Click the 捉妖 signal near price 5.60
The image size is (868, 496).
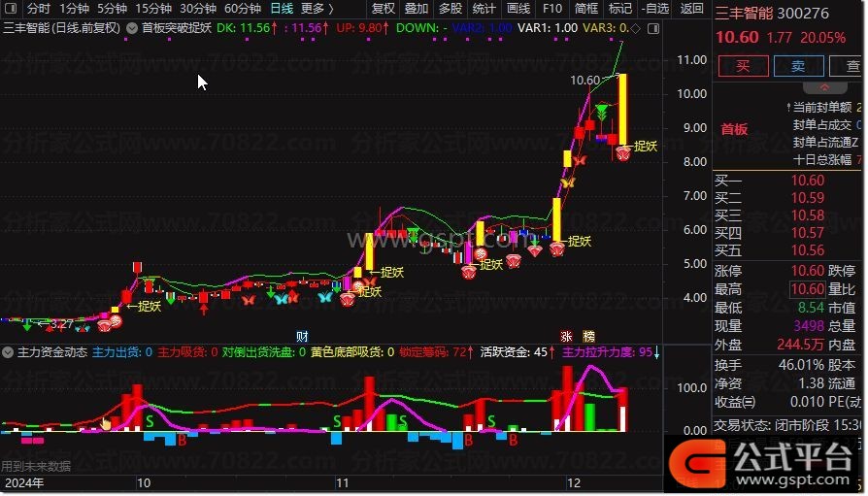tap(579, 242)
